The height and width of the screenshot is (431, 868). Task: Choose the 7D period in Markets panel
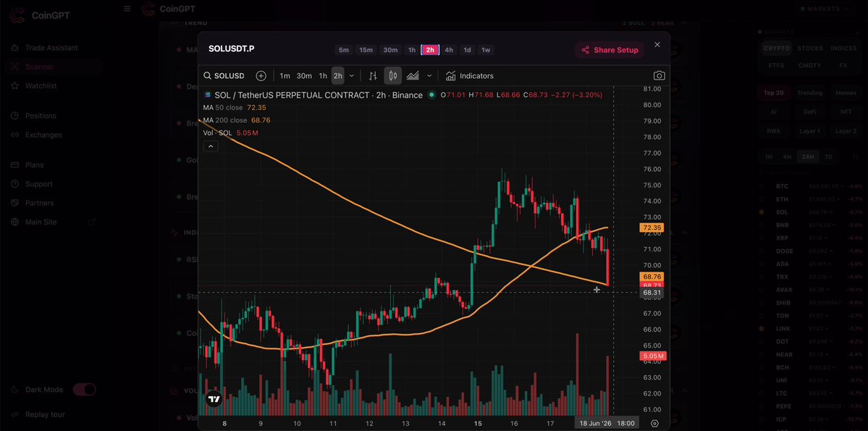(828, 156)
